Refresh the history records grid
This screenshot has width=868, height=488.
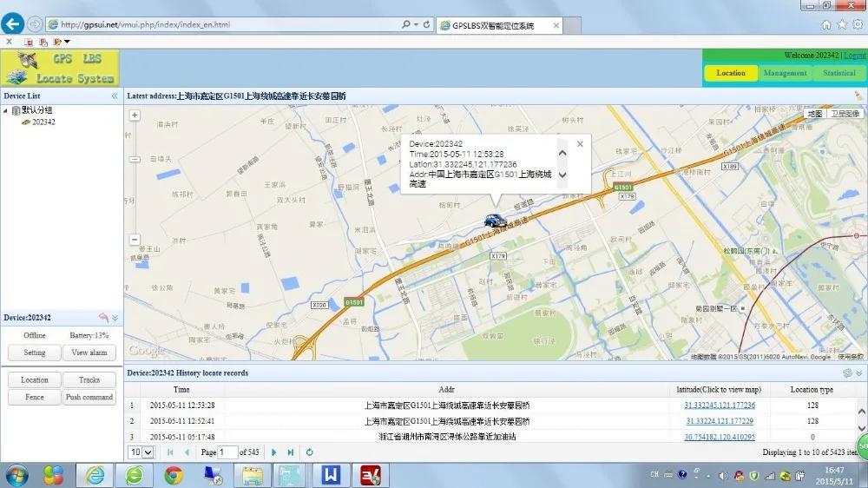(x=310, y=452)
